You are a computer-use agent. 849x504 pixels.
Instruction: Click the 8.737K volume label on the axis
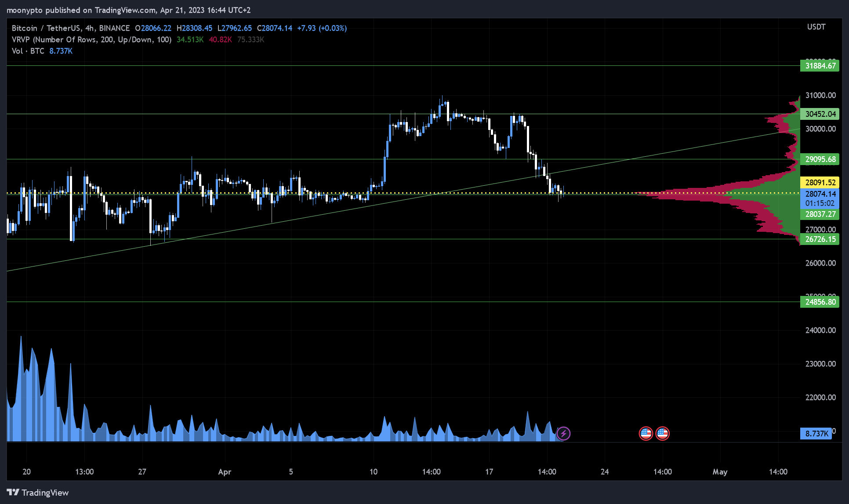816,434
